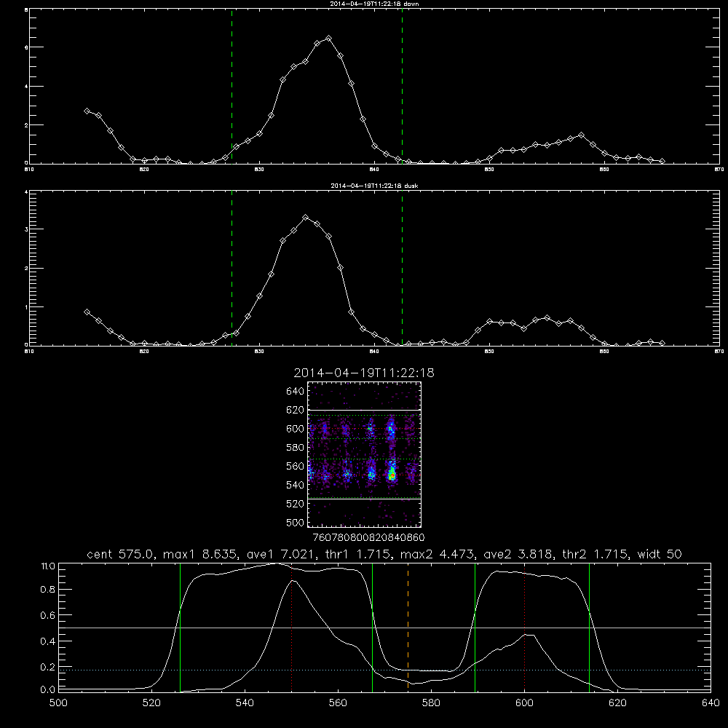The height and width of the screenshot is (728, 728).
Task: Click the 'max2 4.473' value in stats line
Action: point(438,554)
